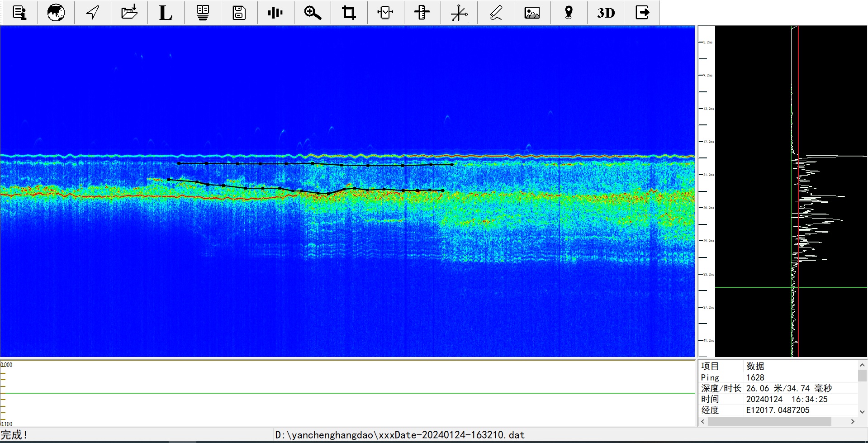This screenshot has height=443, width=868.
Task: Click the longitude value E12017.0487205
Action: (x=778, y=410)
